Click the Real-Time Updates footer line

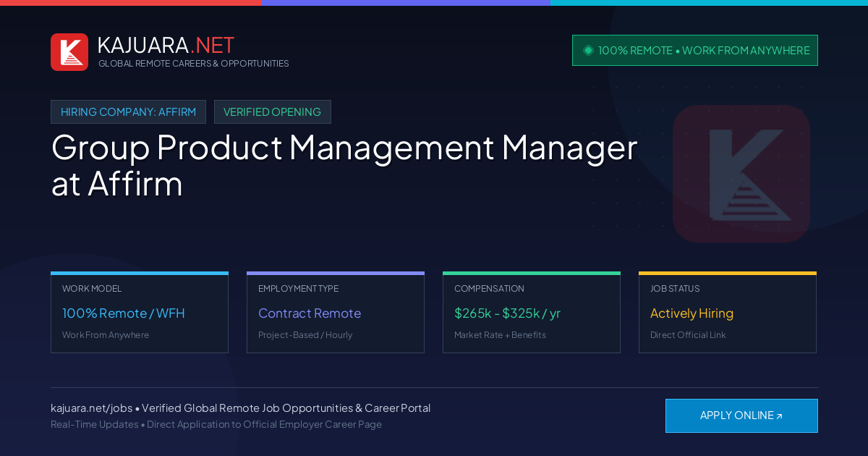coord(216,424)
